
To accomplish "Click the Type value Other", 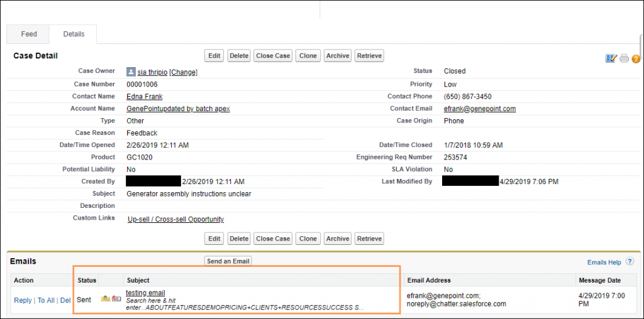I will (136, 121).
